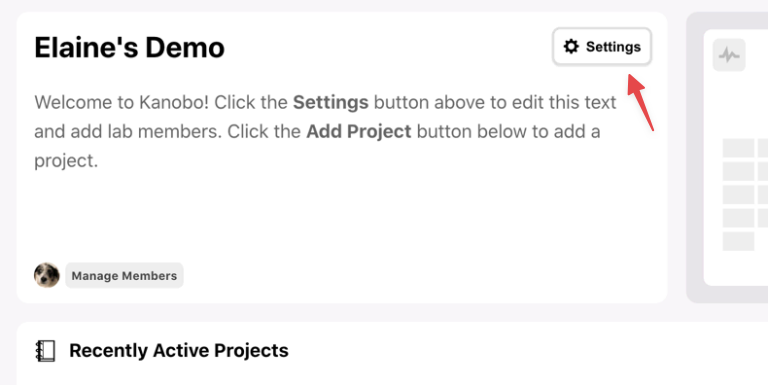Click the activity pulse icon
768x385 pixels.
coord(729,55)
